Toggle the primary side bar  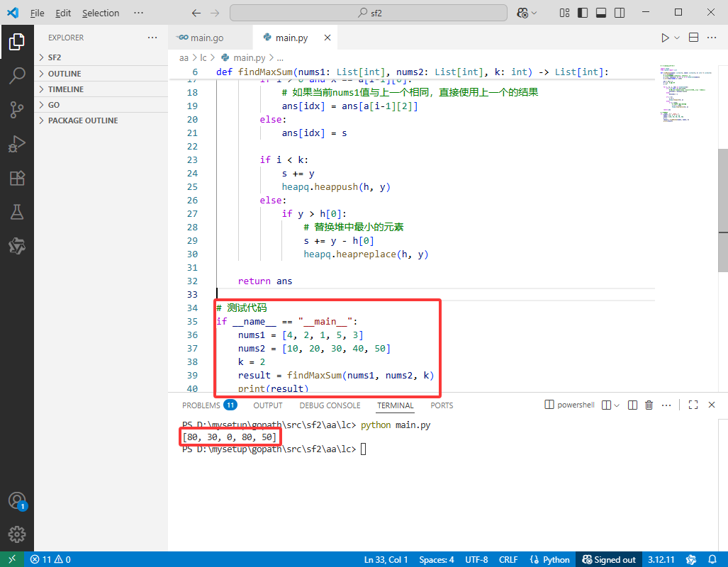tap(583, 13)
